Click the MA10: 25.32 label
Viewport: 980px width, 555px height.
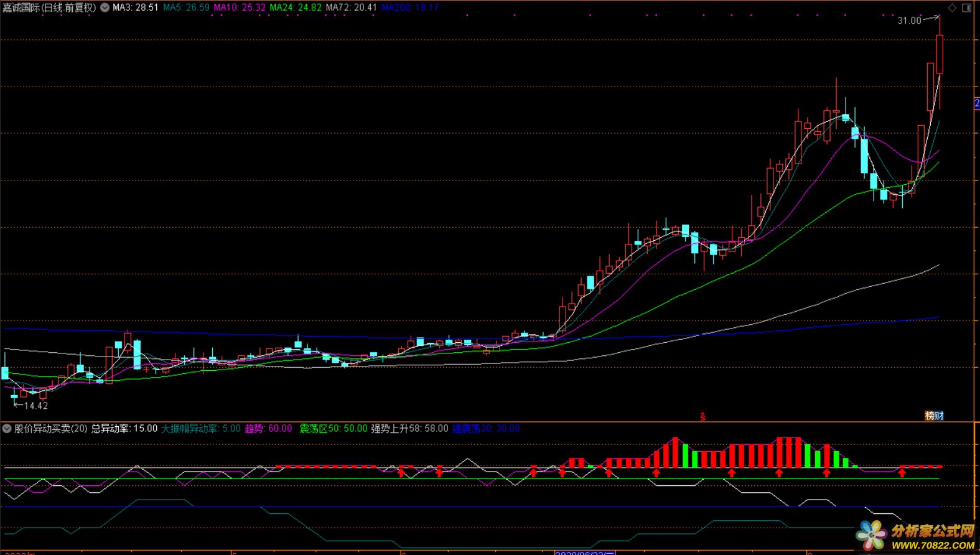240,7
